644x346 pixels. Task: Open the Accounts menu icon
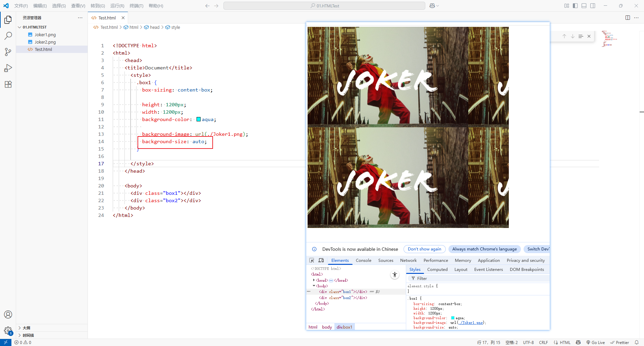[8, 314]
